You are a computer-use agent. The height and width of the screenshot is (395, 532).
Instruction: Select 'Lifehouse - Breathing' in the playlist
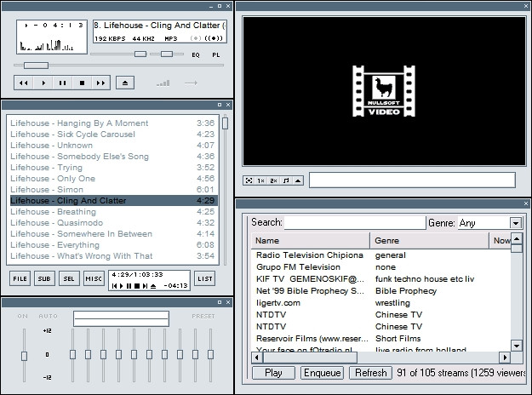pyautogui.click(x=114, y=212)
